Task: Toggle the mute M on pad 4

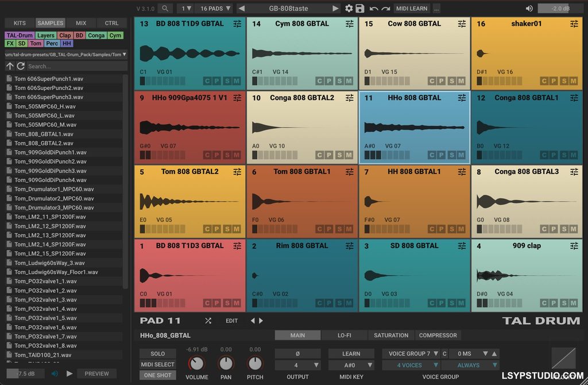Action: [574, 303]
